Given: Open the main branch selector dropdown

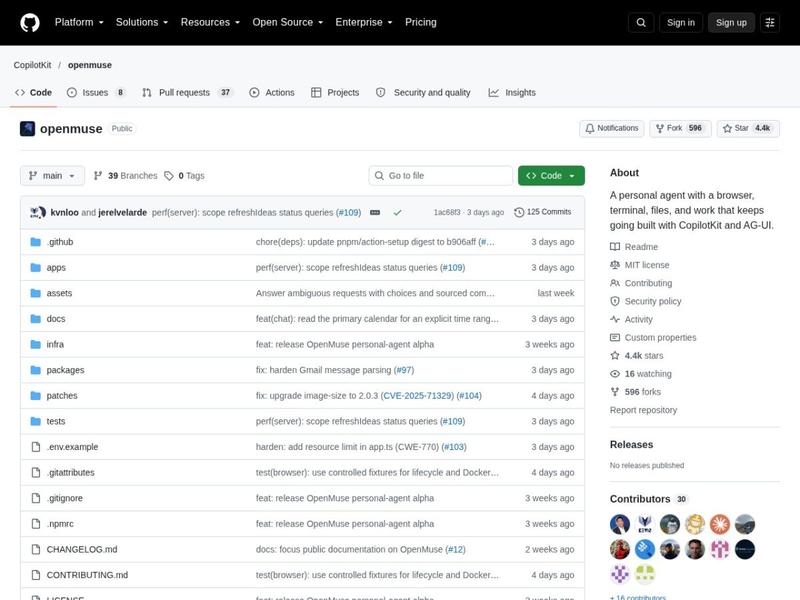Looking at the screenshot, I should 52,176.
